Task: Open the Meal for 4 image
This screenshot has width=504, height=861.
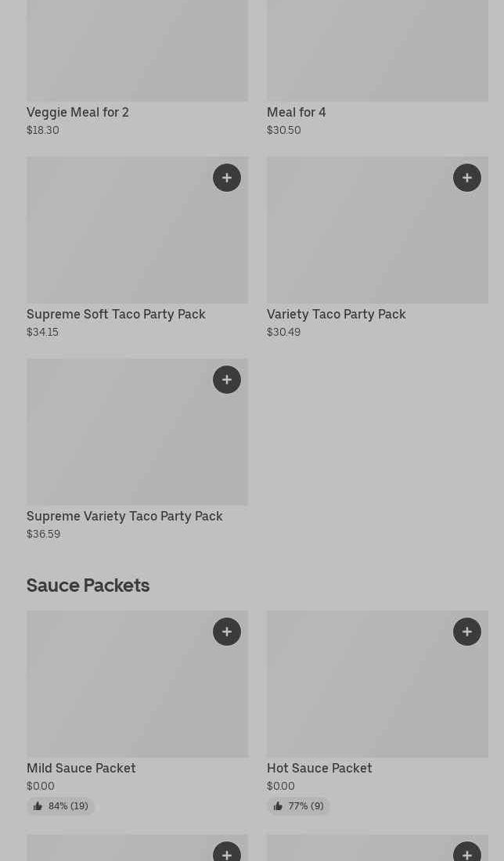Action: (377, 51)
